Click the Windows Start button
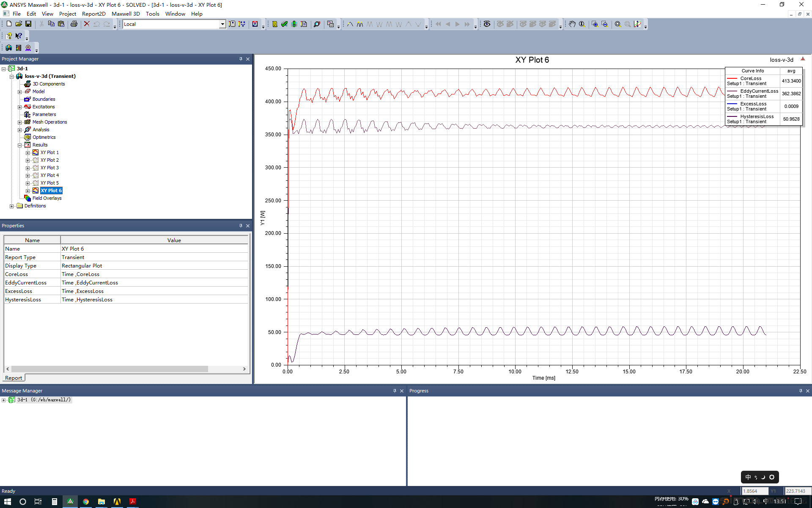812x508 pixels. click(7, 502)
